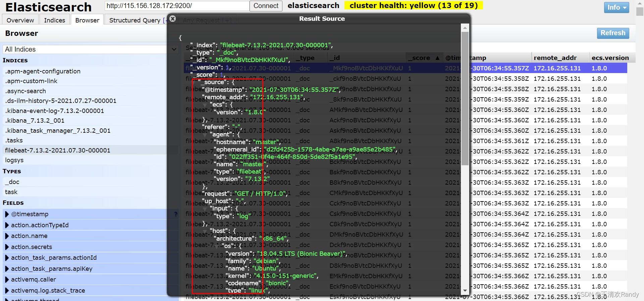The image size is (644, 301).
Task: Open the All Indices dropdown
Action: [x=90, y=49]
